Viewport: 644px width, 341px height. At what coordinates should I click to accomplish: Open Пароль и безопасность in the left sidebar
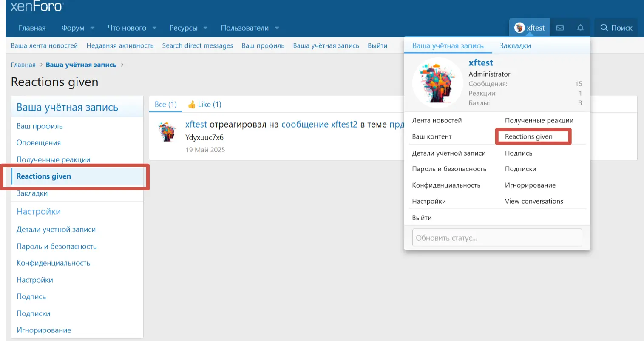57,246
